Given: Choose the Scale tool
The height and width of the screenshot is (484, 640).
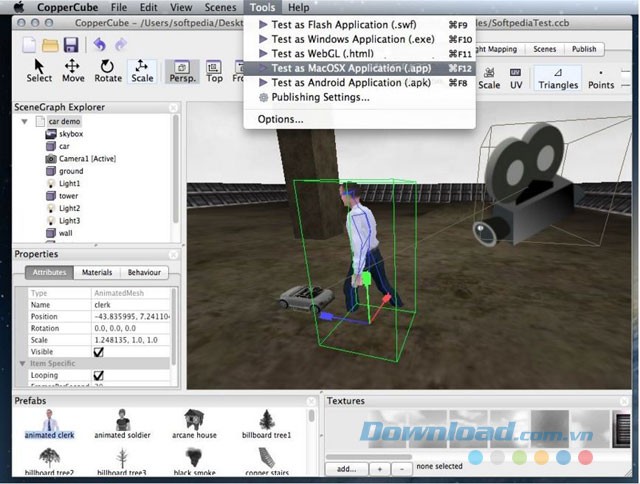Looking at the screenshot, I should coord(142,70).
